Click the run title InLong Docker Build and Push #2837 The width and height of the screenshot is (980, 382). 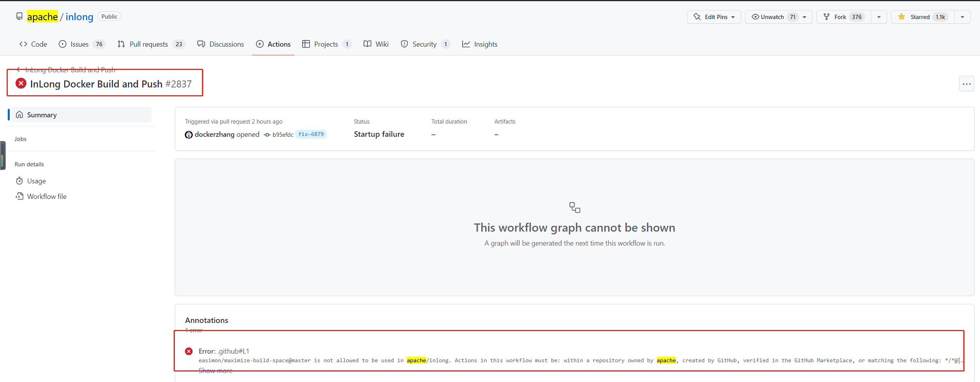[111, 84]
